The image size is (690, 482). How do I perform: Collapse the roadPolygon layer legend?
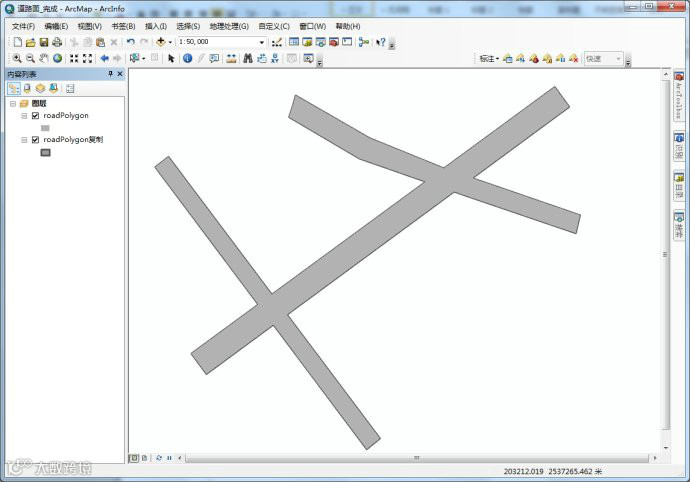tap(24, 116)
